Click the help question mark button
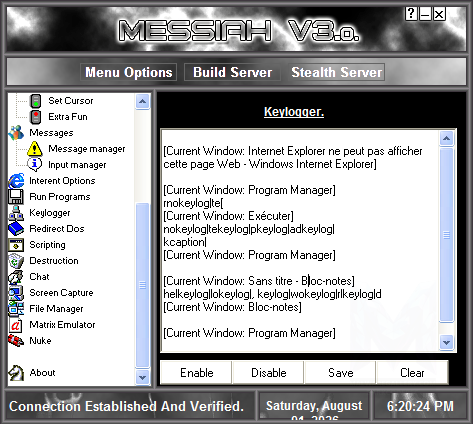Screen dimensions: 473x424 [411, 14]
